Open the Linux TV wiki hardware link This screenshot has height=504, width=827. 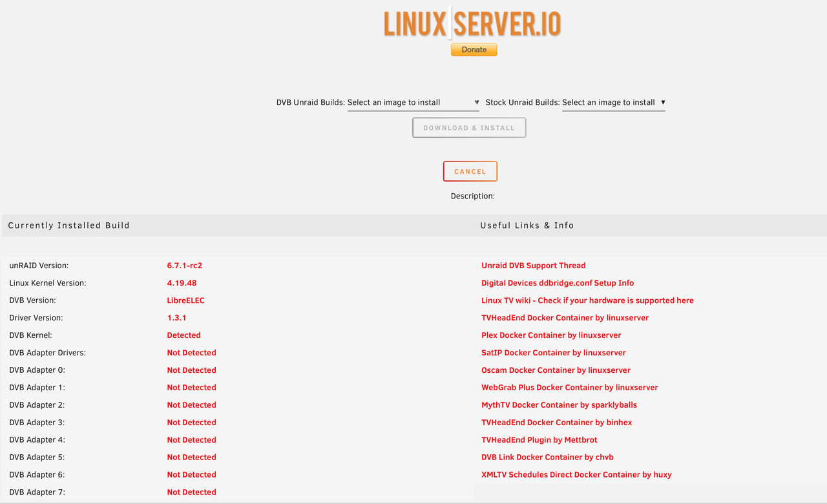pos(587,300)
